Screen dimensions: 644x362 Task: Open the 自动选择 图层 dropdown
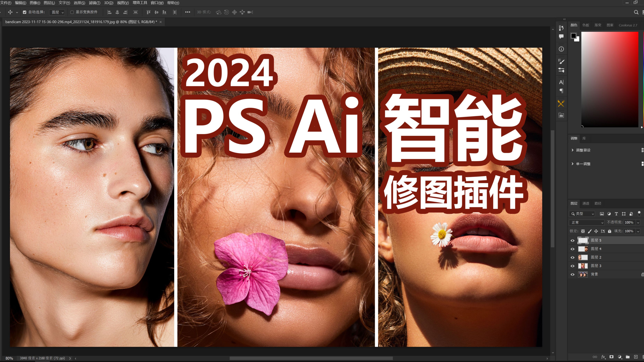click(57, 12)
